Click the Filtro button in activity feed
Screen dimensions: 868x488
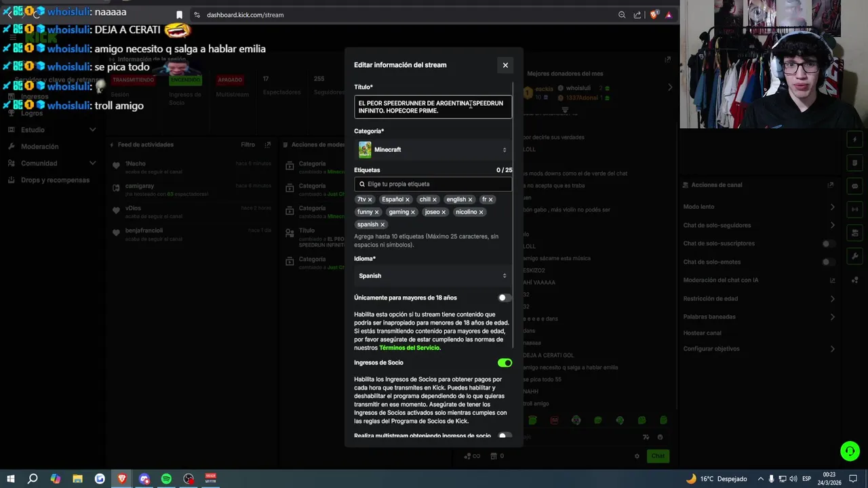click(x=248, y=145)
